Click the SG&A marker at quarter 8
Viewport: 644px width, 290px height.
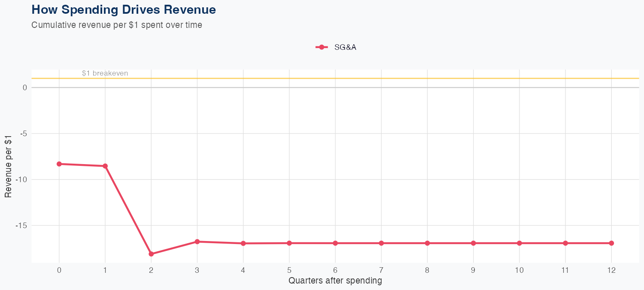coord(427,243)
